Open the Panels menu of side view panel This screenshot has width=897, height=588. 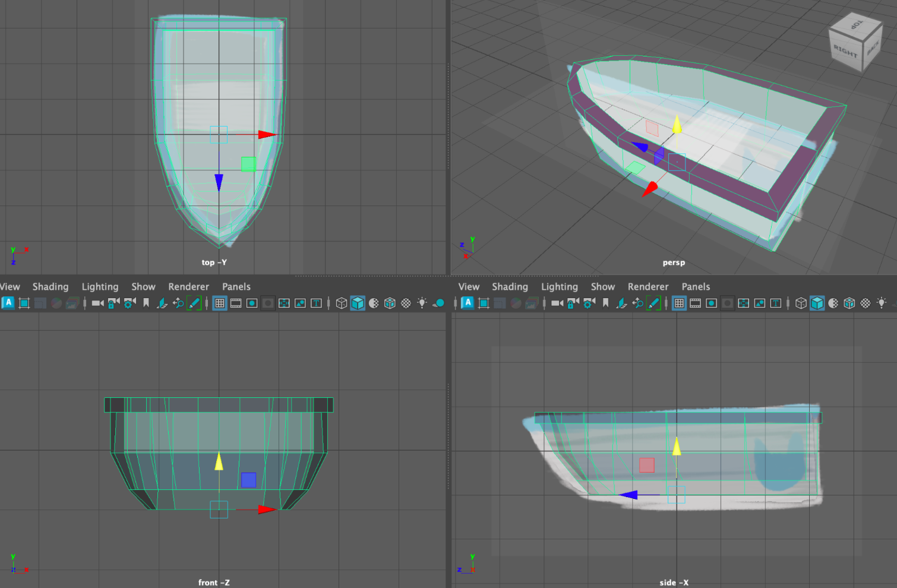(x=696, y=286)
